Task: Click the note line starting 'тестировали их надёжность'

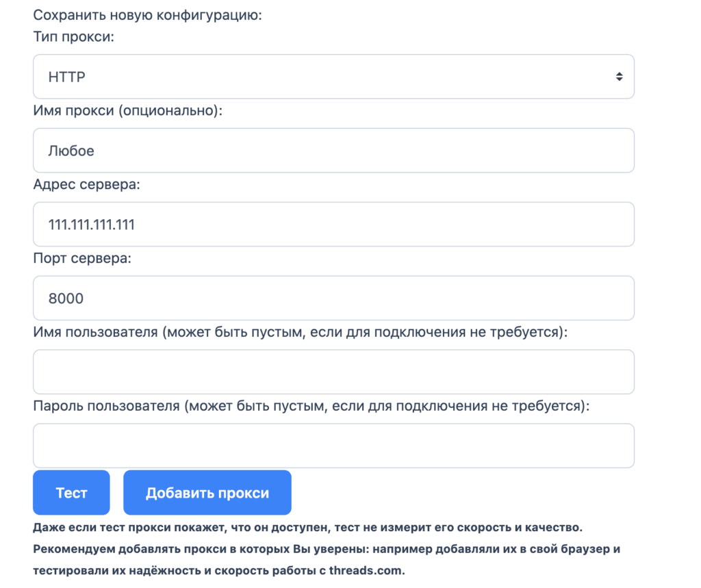Action: pyautogui.click(x=219, y=570)
